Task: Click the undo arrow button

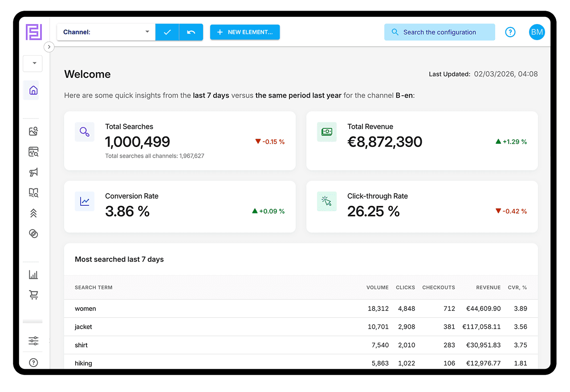Action: [x=191, y=32]
